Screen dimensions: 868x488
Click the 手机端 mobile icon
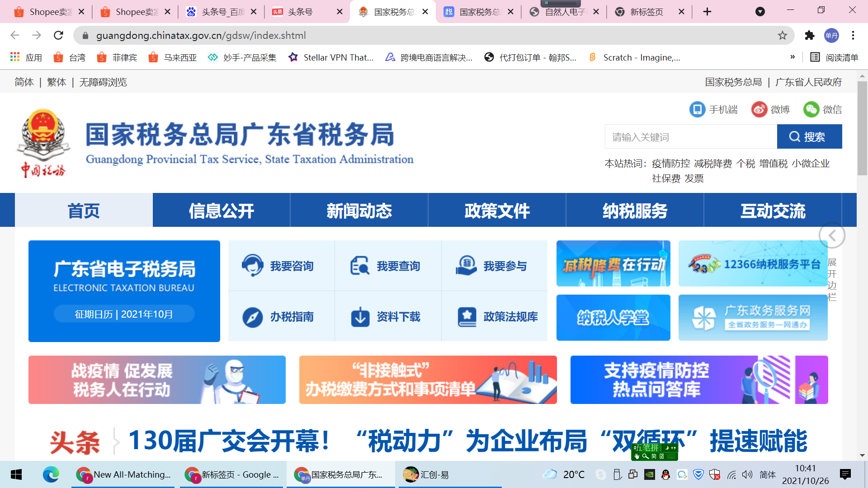click(x=697, y=109)
